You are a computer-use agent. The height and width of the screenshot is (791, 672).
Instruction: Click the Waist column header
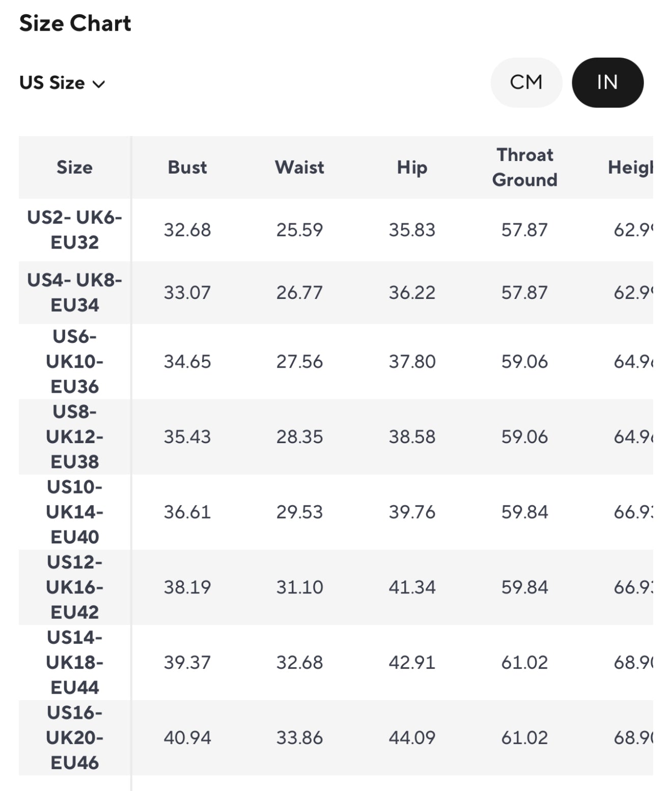[x=299, y=168]
